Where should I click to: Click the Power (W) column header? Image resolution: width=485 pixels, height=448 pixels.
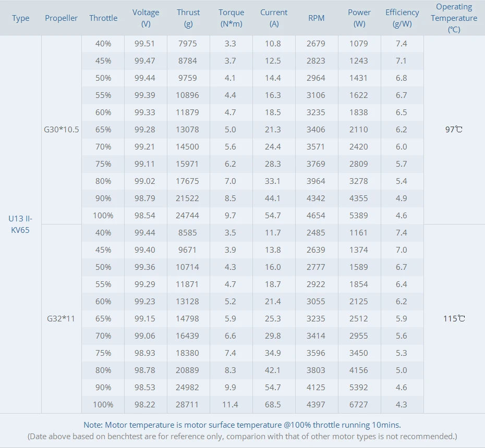point(359,18)
